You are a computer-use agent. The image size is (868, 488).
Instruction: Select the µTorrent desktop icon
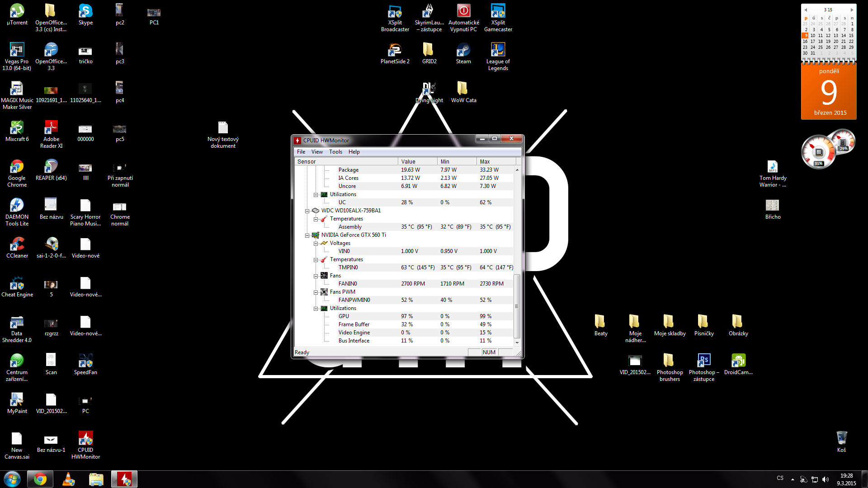click(x=17, y=14)
